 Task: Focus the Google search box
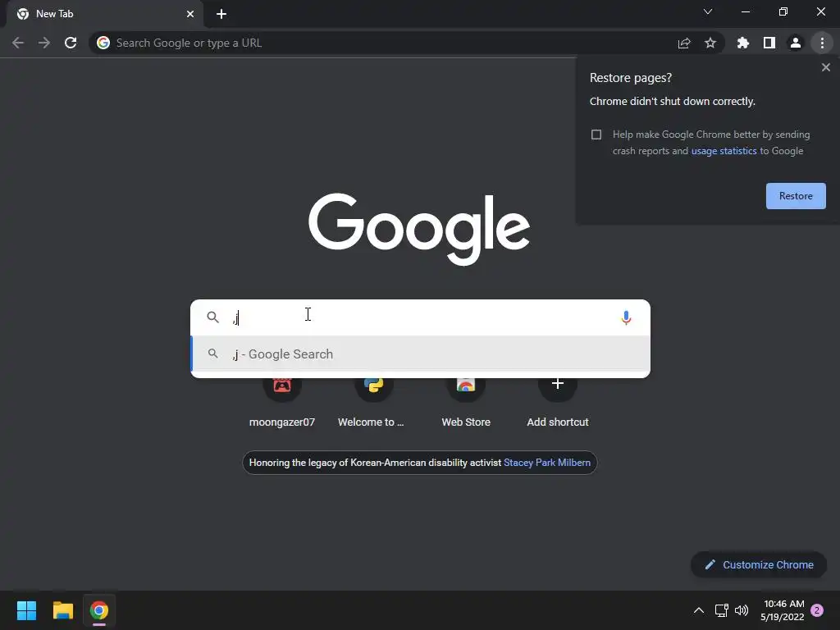421,317
